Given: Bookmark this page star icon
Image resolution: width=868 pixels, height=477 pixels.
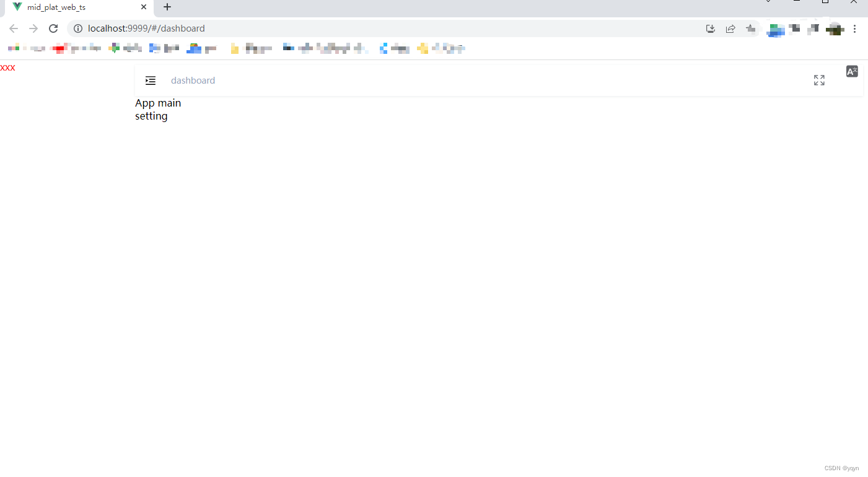Looking at the screenshot, I should pyautogui.click(x=750, y=28).
